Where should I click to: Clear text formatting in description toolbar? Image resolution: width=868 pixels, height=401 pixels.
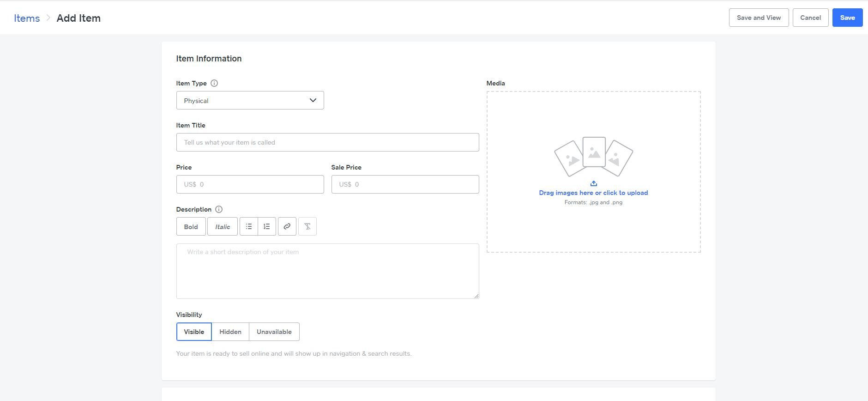coord(307,226)
